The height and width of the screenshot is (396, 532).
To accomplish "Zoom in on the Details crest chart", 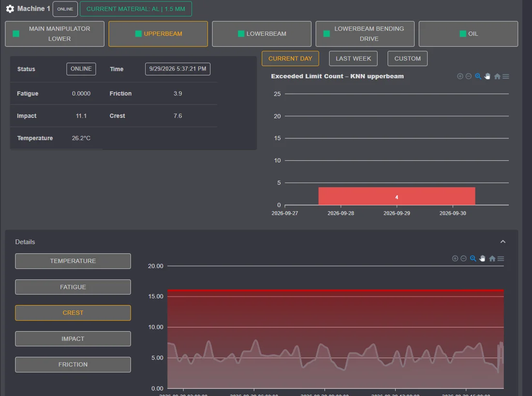I will coord(455,259).
